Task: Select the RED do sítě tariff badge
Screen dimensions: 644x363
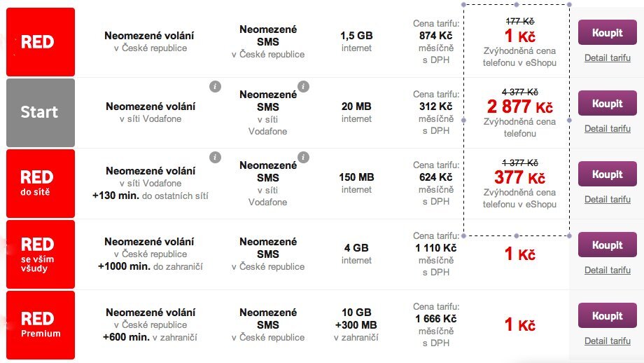Action: click(40, 183)
